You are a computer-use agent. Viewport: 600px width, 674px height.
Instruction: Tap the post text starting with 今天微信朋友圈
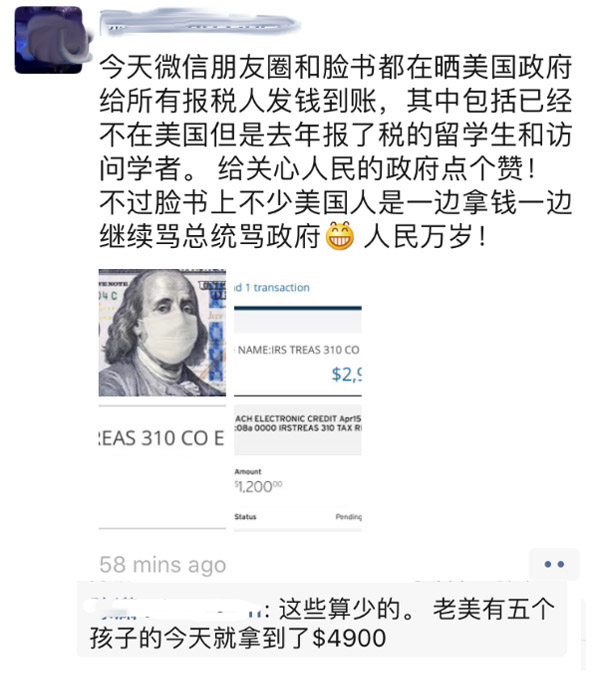pyautogui.click(x=336, y=68)
